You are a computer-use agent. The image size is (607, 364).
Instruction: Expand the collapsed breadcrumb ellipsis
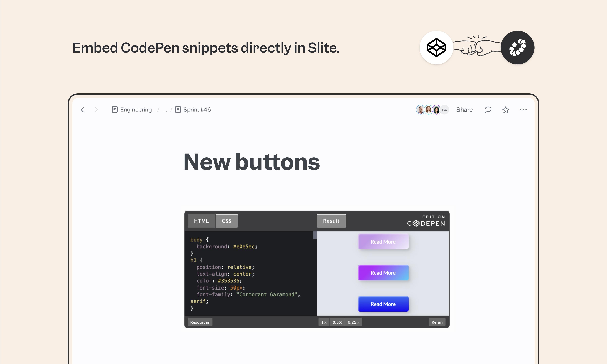coord(165,110)
